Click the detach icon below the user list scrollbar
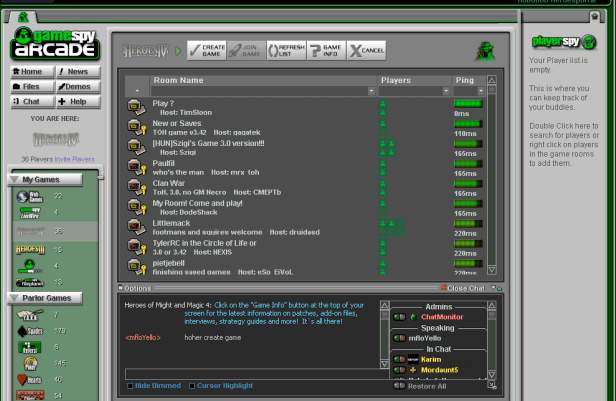The width and height of the screenshot is (616, 401). pos(492,386)
